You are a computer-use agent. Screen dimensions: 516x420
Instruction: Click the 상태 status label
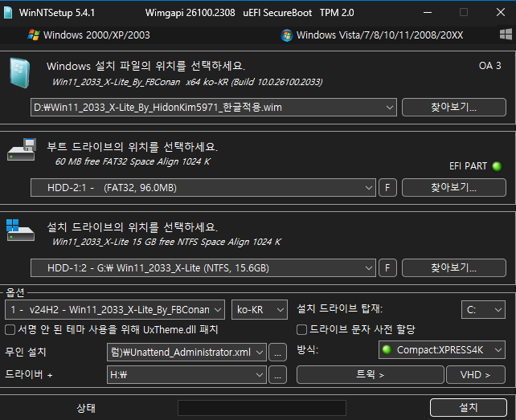tap(86, 408)
